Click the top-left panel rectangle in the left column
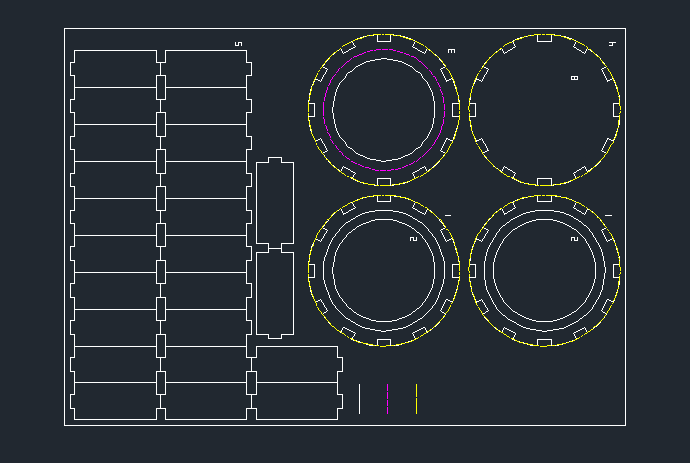The width and height of the screenshot is (690, 463). [x=115, y=68]
